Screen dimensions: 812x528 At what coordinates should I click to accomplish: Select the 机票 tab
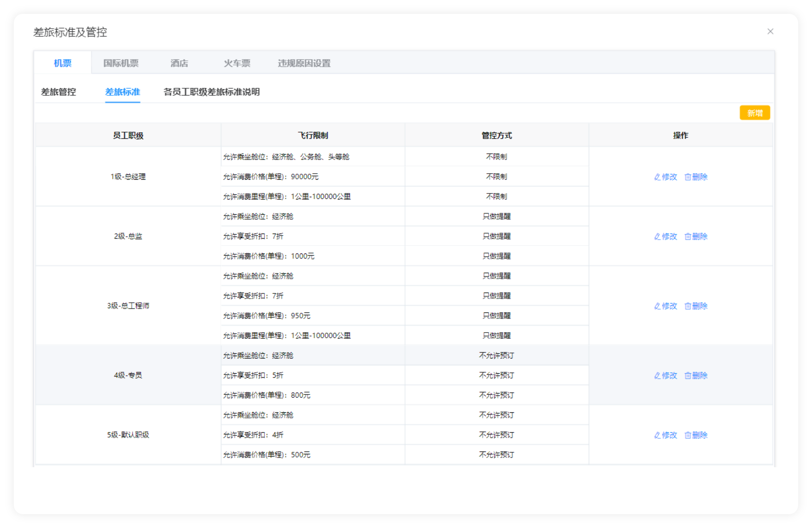pos(63,63)
